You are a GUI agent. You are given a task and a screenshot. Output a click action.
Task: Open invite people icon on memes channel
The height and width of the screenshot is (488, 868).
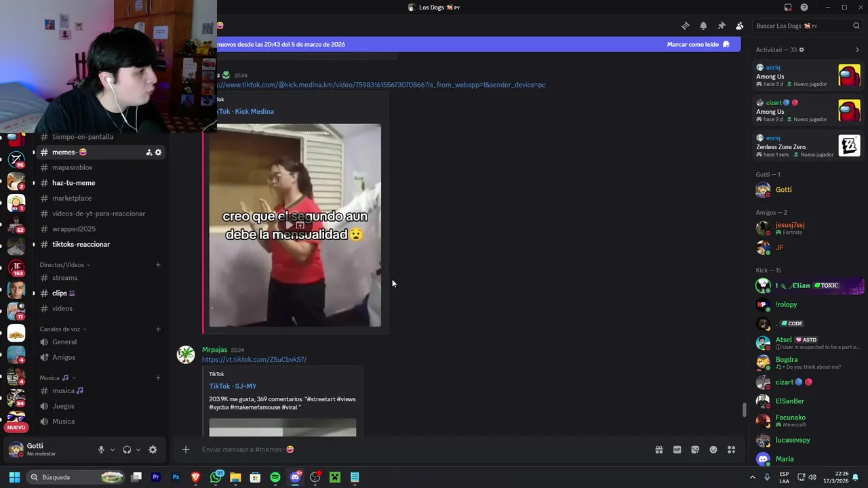point(149,152)
